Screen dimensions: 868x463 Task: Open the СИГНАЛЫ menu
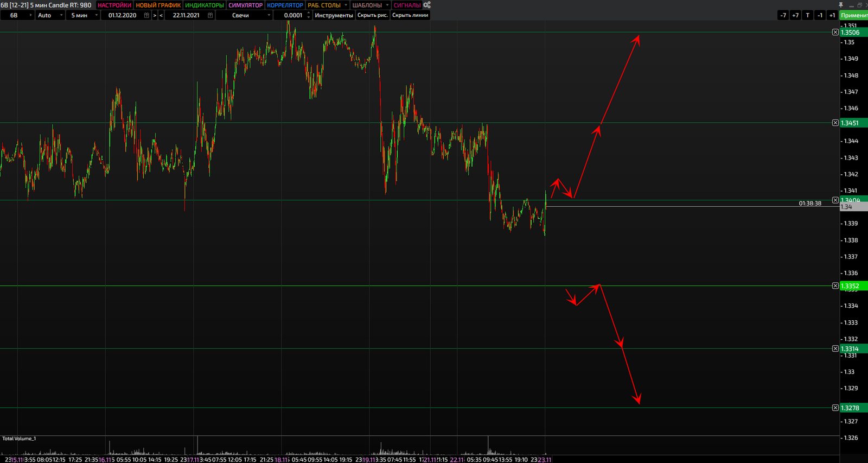(x=407, y=5)
